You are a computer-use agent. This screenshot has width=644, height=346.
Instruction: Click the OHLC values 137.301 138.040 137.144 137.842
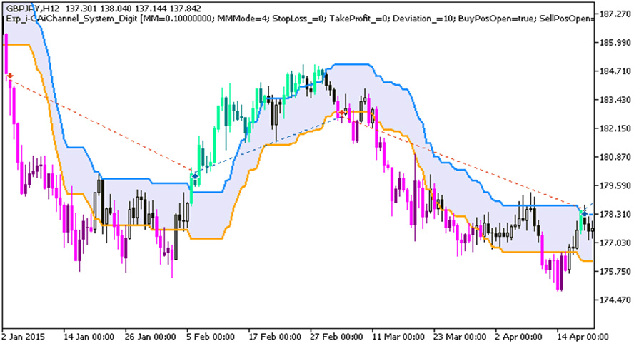[x=133, y=9]
